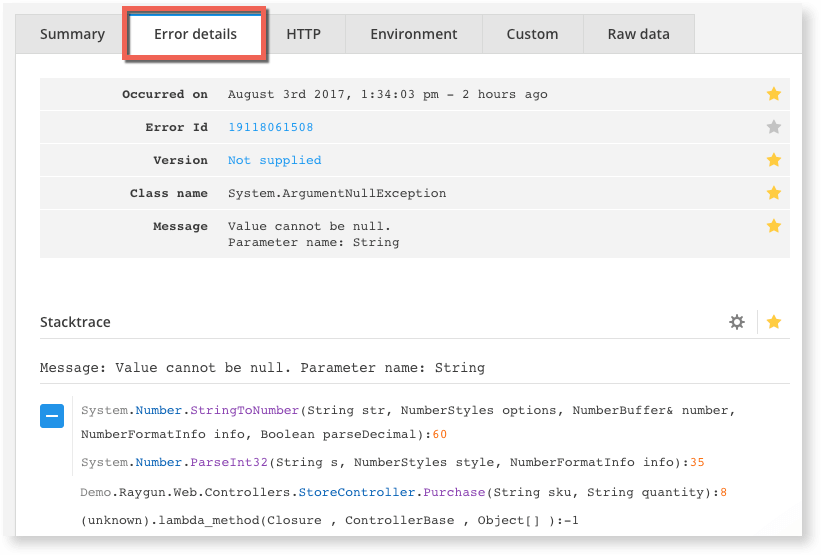Toggle star on Message row
Image resolution: width=821 pixels, height=555 pixels.
774,226
